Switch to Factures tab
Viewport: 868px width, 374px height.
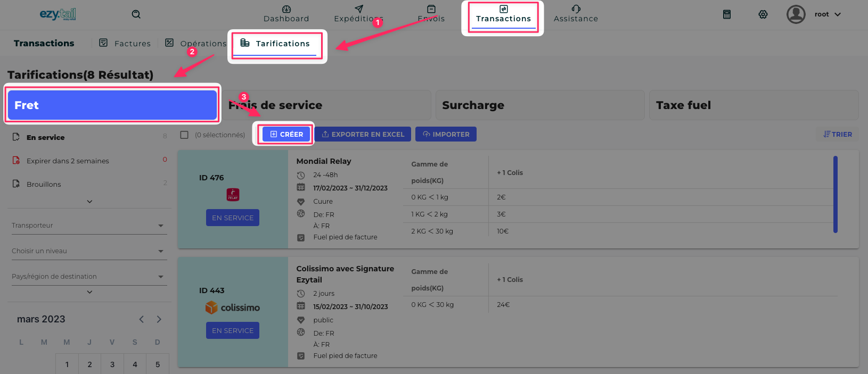click(125, 43)
